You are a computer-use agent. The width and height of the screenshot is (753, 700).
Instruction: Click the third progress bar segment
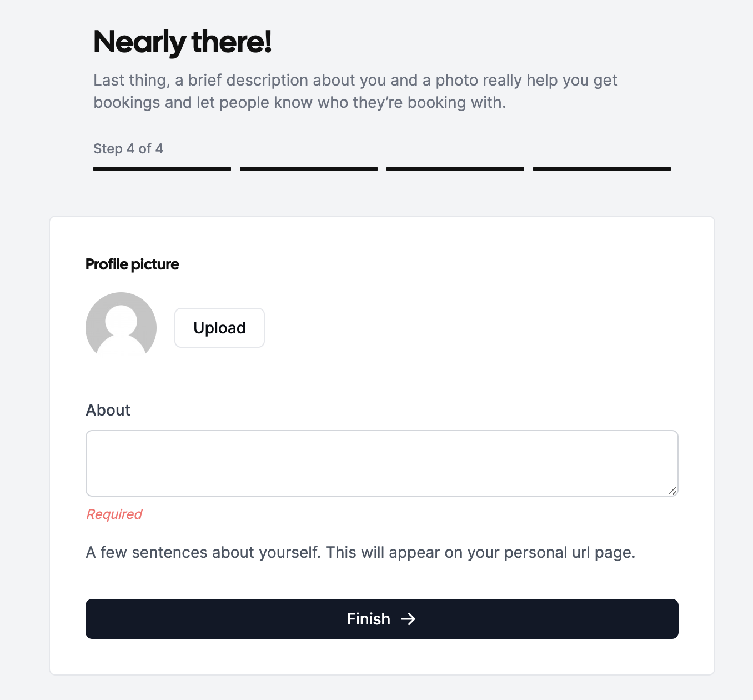pos(455,168)
